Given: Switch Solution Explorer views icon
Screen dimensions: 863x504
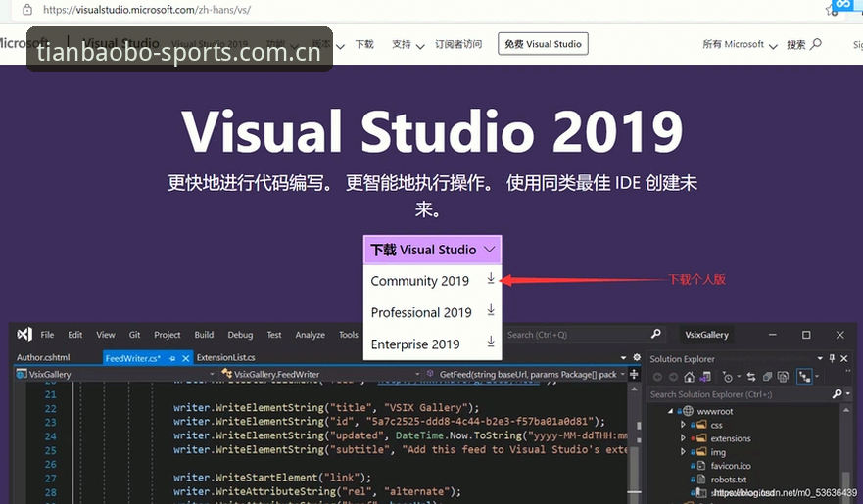Looking at the screenshot, I should click(705, 377).
